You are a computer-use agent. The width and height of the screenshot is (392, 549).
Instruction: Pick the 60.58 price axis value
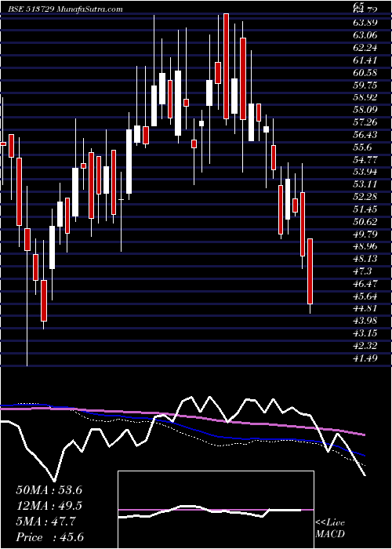[x=365, y=73]
